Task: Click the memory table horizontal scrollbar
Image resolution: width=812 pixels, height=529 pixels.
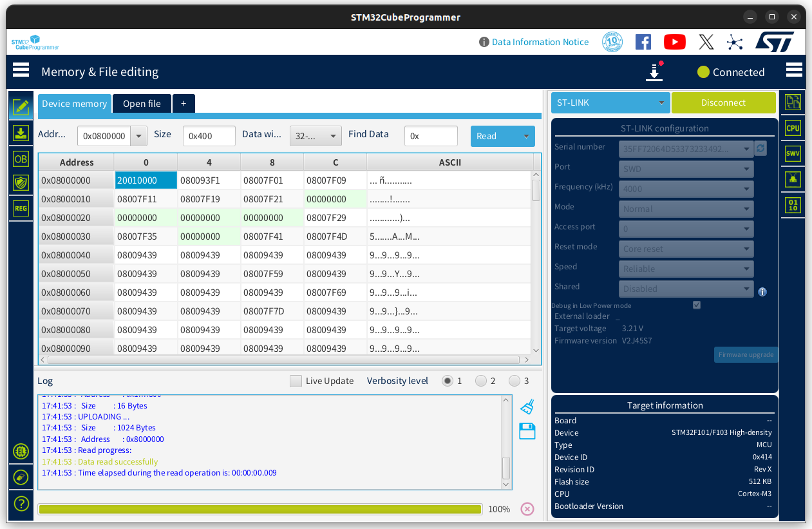Action: click(284, 360)
